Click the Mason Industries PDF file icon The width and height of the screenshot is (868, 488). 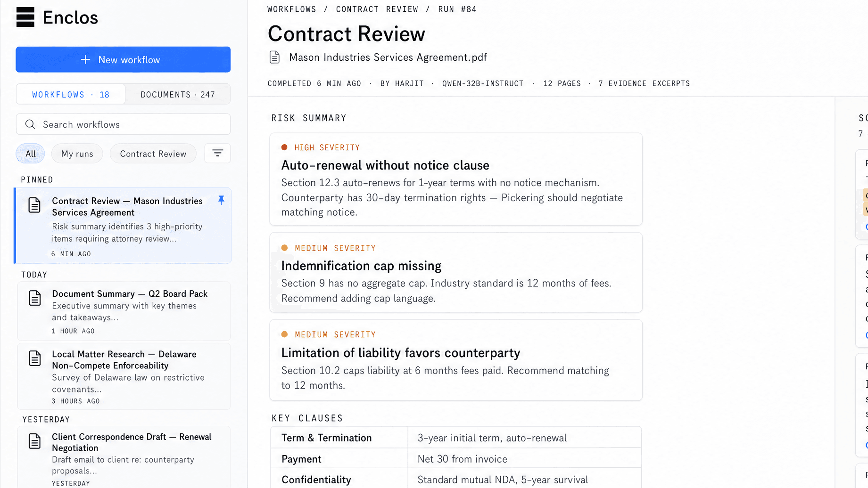[x=274, y=57]
